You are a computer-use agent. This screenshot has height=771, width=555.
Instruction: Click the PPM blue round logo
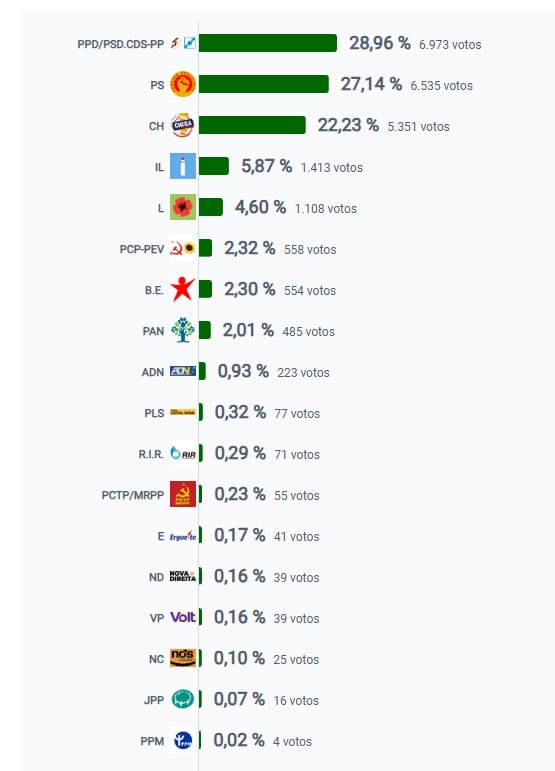tap(183, 740)
